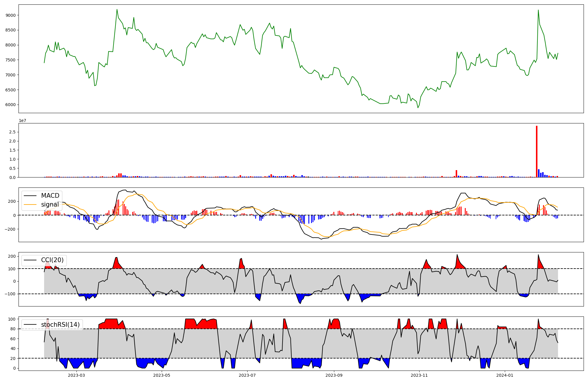Click the signal legend text

[x=50, y=205]
